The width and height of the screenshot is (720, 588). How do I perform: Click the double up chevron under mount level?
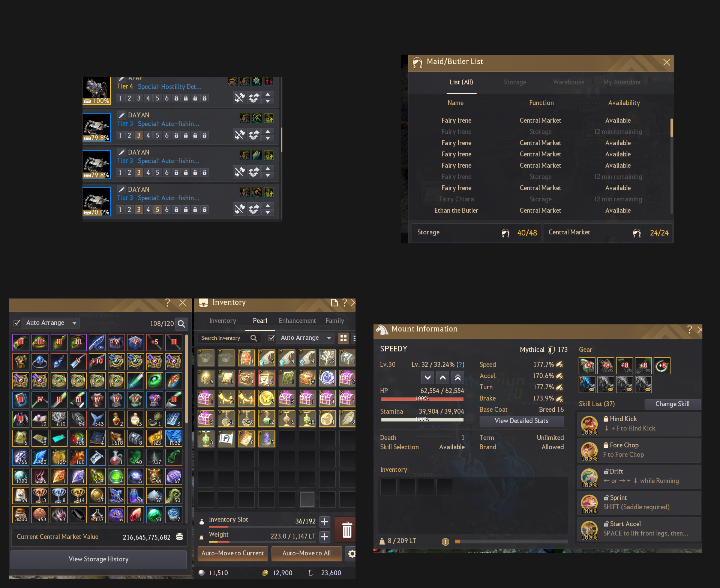(x=457, y=377)
